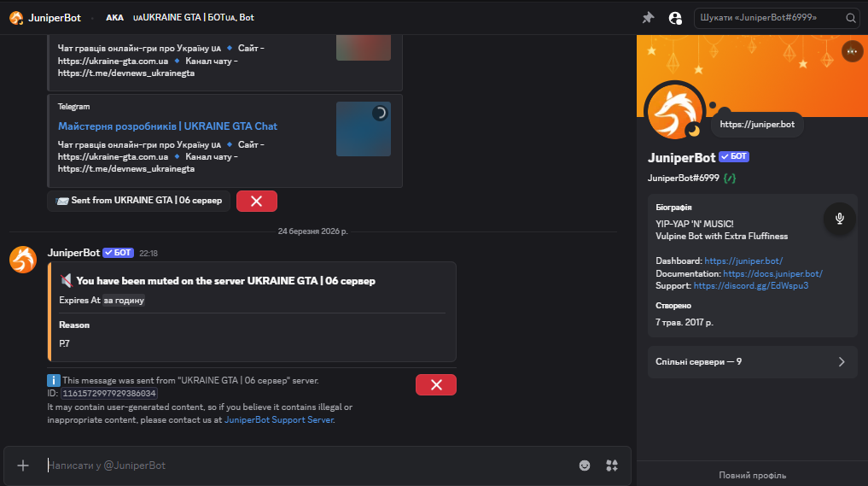Open more options on profile banner
Image resolution: width=868 pixels, height=486 pixels.
852,51
